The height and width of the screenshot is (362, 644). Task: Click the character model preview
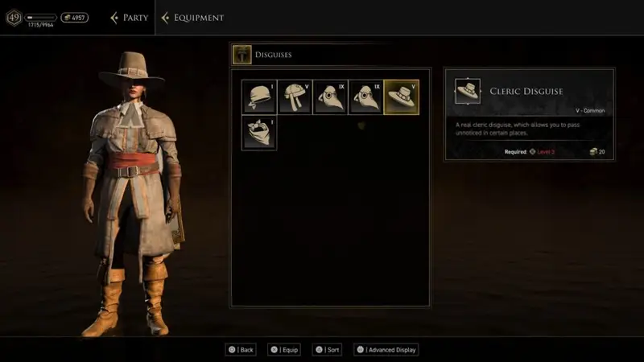pos(132,193)
